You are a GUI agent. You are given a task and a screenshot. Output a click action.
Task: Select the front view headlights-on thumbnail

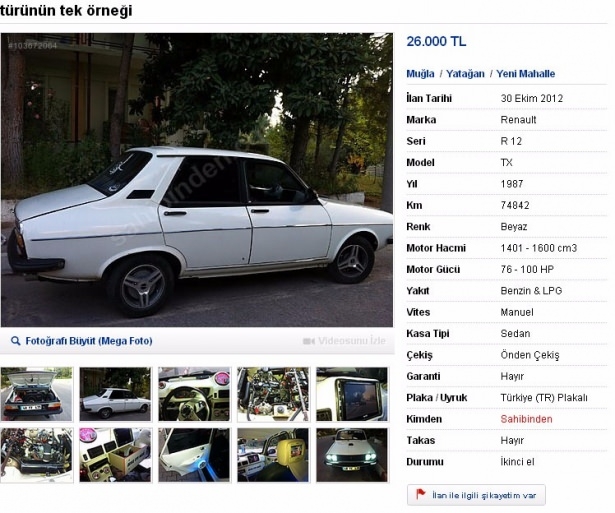point(351,455)
